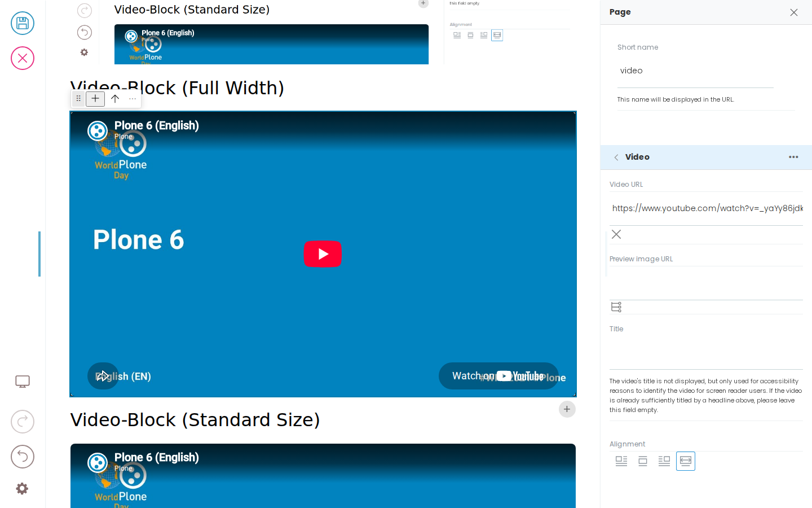Set sidebar alignment to full width
The image size is (812, 508).
(686, 461)
